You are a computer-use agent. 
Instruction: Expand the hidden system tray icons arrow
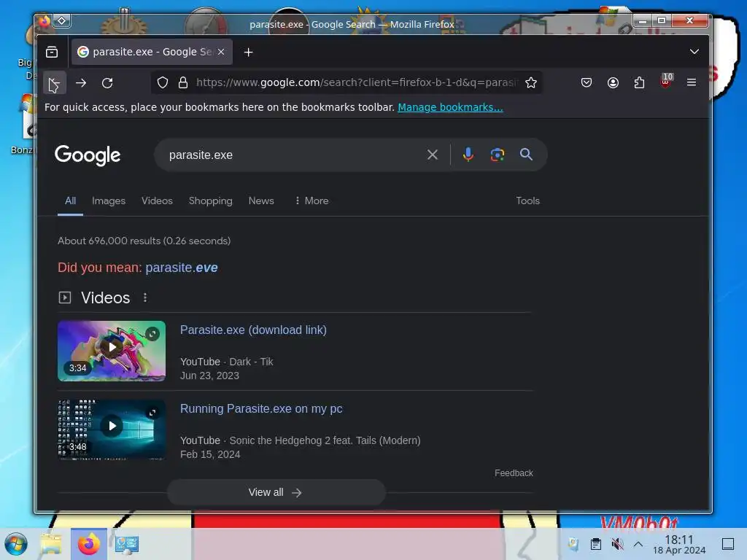(638, 544)
